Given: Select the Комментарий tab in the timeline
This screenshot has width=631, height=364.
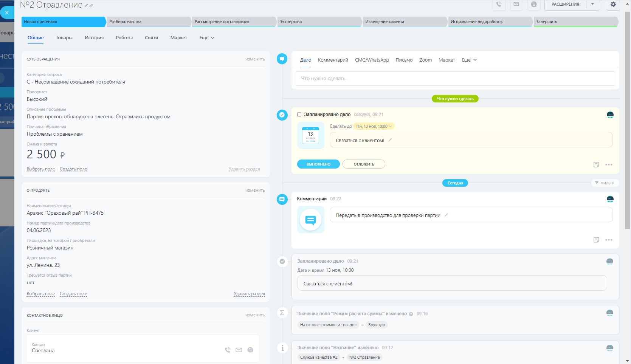Looking at the screenshot, I should [333, 60].
